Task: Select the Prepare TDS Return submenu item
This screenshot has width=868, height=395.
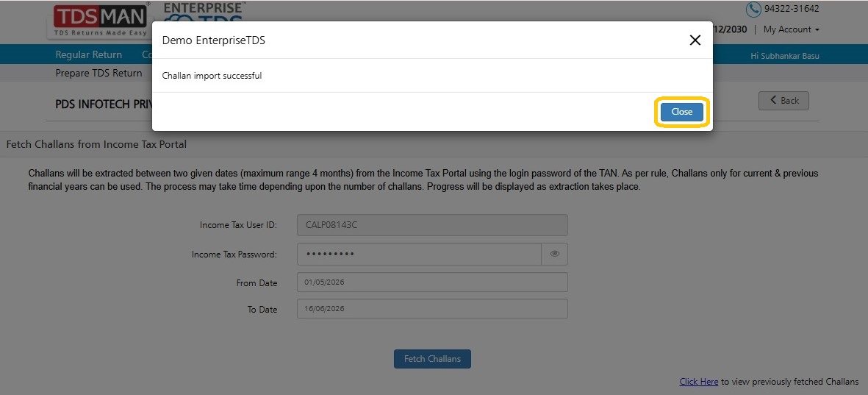Action: [x=98, y=73]
